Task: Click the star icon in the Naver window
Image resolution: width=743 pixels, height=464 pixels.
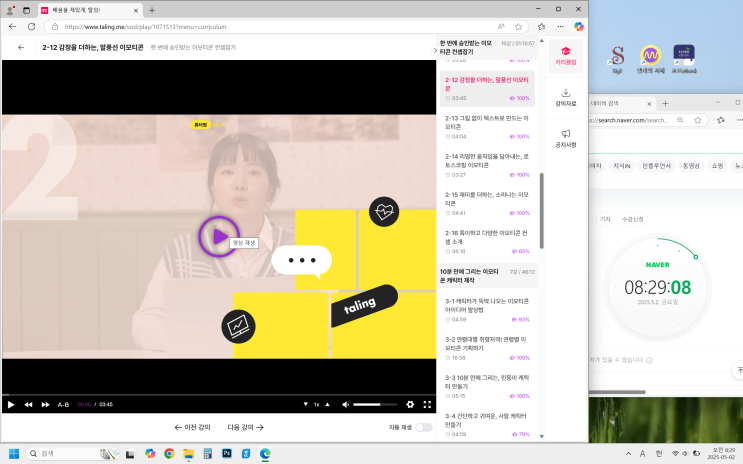Action: (x=698, y=120)
